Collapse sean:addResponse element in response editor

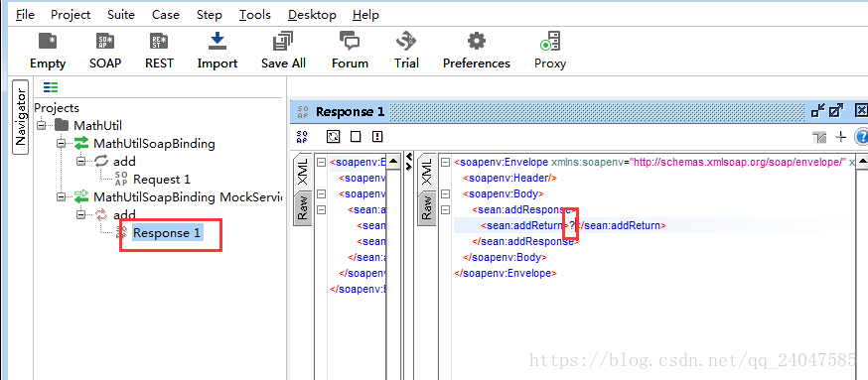click(445, 210)
